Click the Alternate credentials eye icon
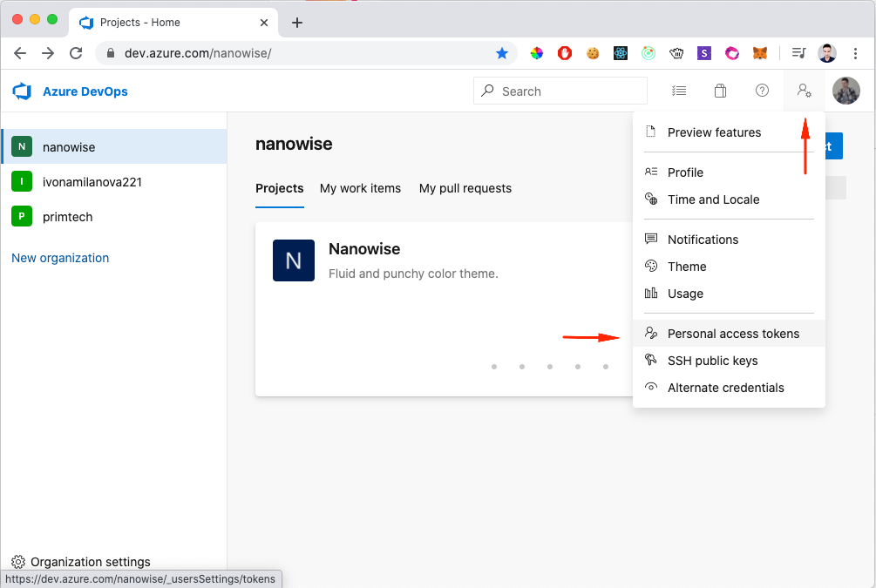The width and height of the screenshot is (876, 588). coord(651,387)
